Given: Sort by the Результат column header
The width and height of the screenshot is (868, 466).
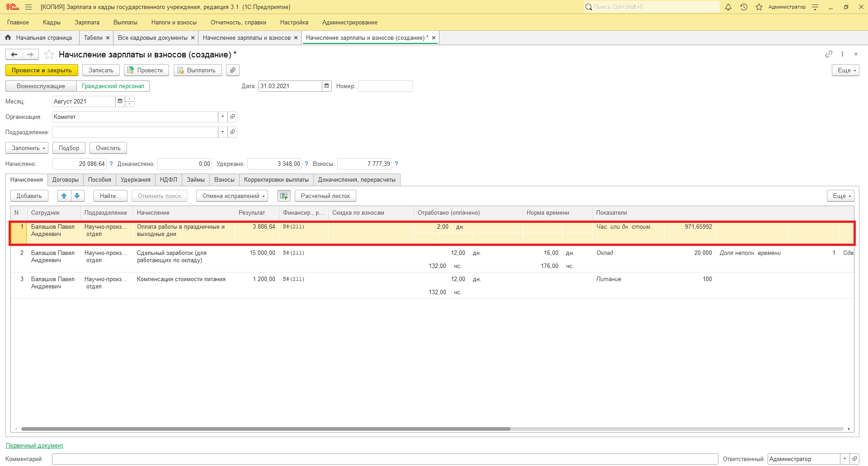Looking at the screenshot, I should tap(257, 213).
